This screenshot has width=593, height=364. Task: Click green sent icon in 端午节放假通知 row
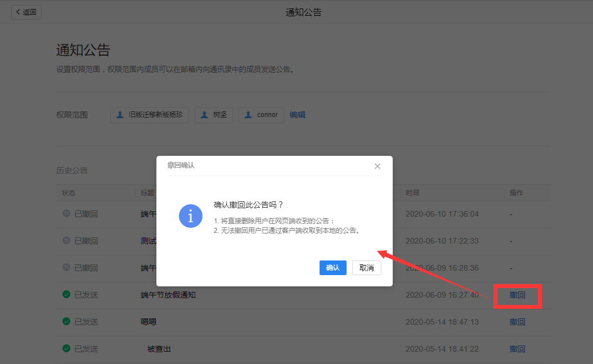point(66,295)
